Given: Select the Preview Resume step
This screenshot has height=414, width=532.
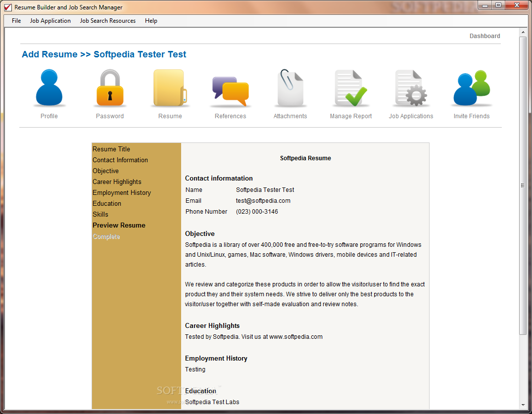Looking at the screenshot, I should pos(119,225).
